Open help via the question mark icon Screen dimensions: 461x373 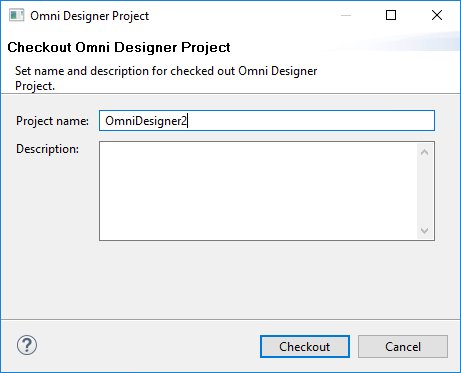[27, 345]
